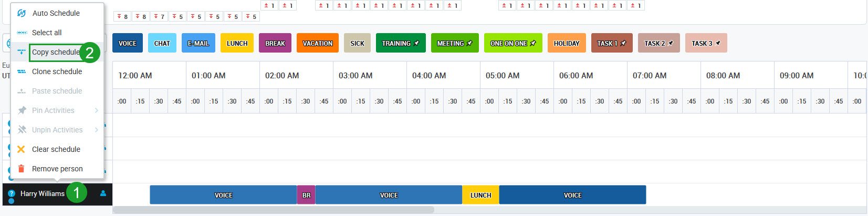Select Paste schedule in the menu
This screenshot has width=868, height=216.
coord(57,91)
